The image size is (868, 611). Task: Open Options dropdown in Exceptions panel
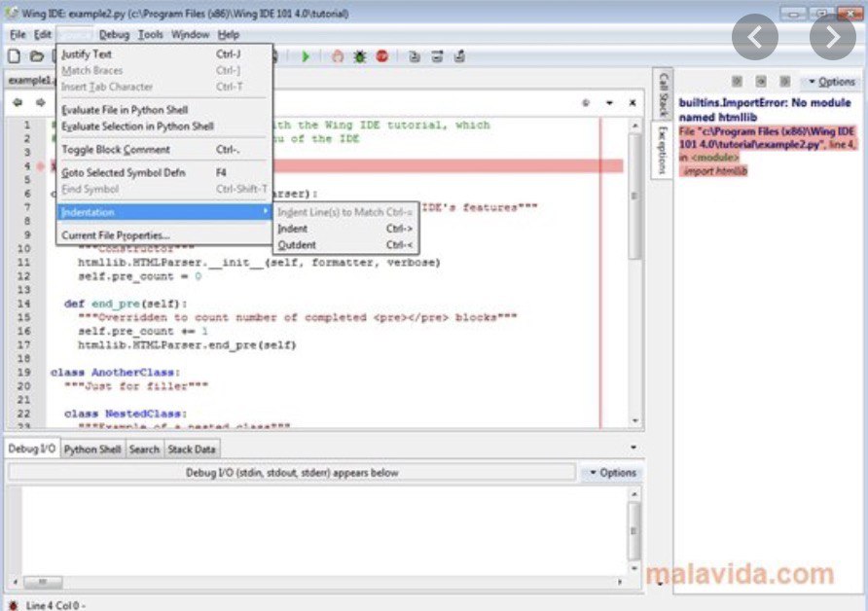(x=831, y=82)
